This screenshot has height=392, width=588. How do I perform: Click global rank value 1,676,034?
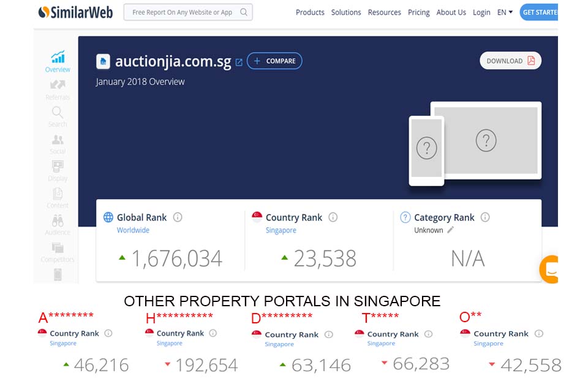176,258
